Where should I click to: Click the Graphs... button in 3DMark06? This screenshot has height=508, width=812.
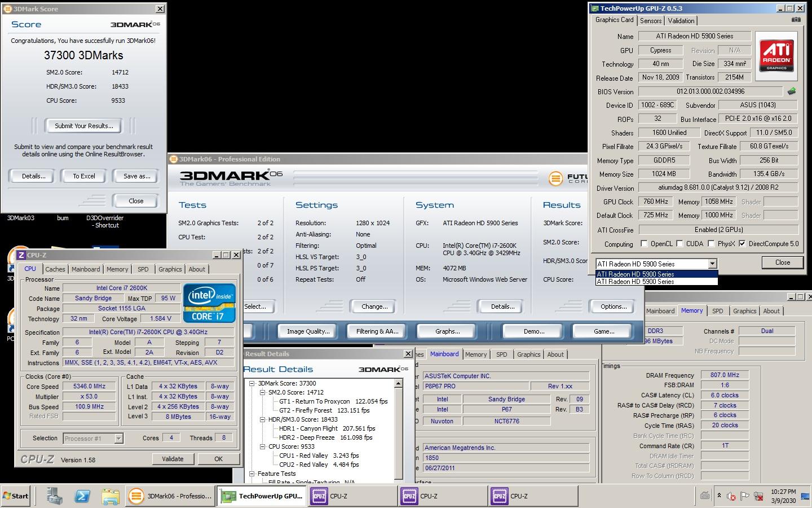coord(447,331)
